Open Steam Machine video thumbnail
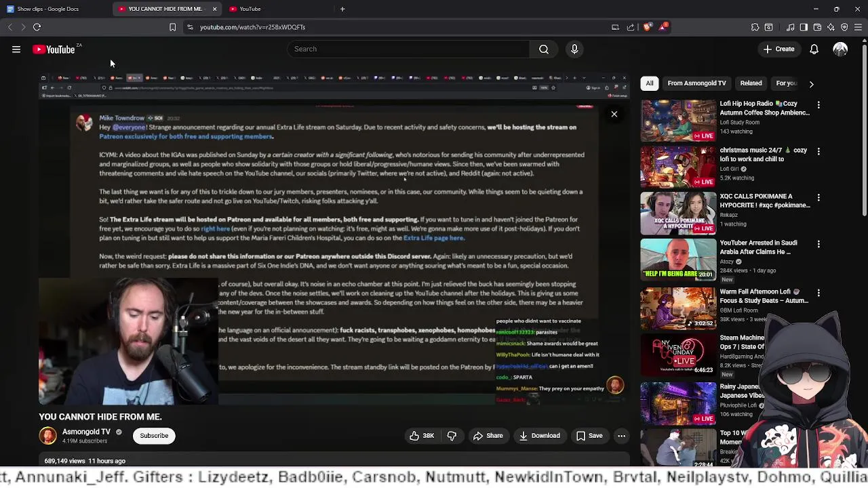 click(x=678, y=355)
